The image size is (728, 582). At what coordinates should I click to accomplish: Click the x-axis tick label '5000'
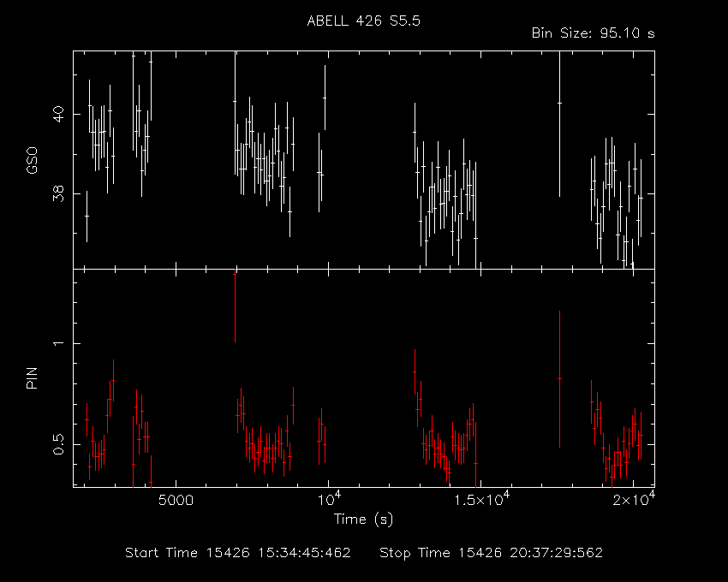[176, 501]
